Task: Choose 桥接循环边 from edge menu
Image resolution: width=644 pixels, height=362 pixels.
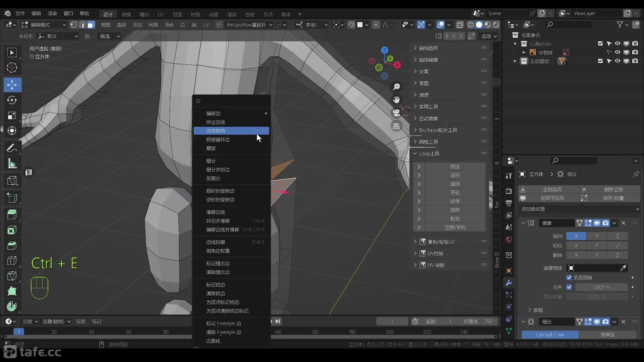Action: [231, 139]
